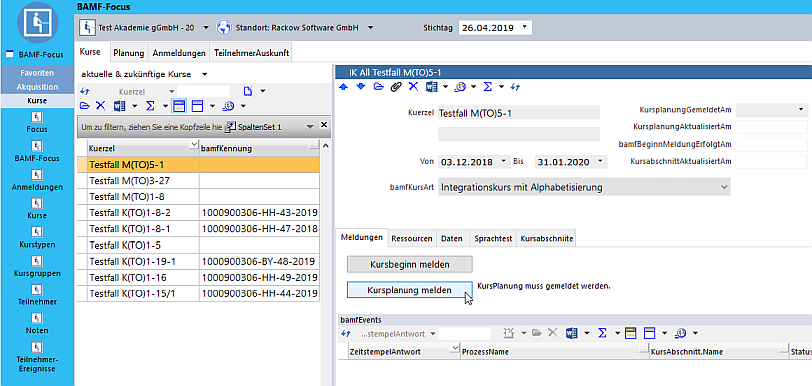Screen dimensions: 812x386
Task: Toggle the non-highlighted single-pane icon, course list toolbar
Action: pyautogui.click(x=197, y=106)
